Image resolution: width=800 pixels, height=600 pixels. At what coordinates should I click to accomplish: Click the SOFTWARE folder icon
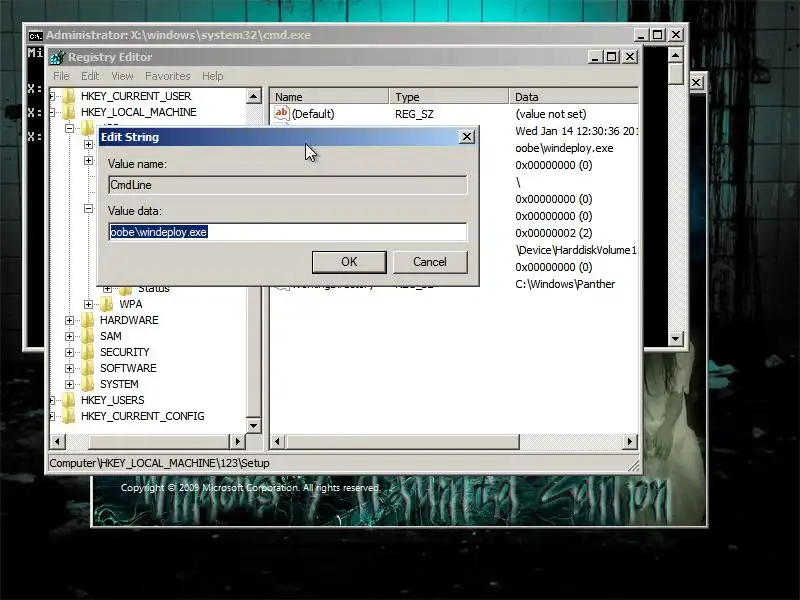[87, 368]
